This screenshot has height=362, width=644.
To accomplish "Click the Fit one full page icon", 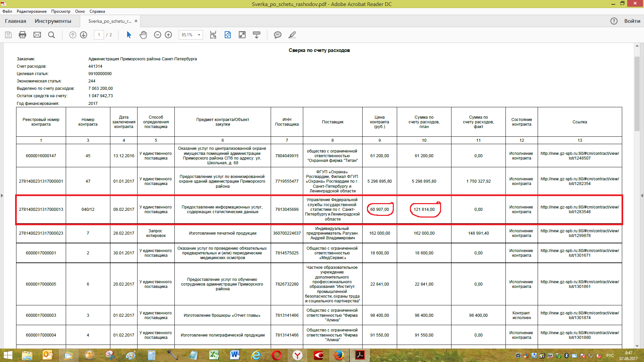I will coord(228,35).
